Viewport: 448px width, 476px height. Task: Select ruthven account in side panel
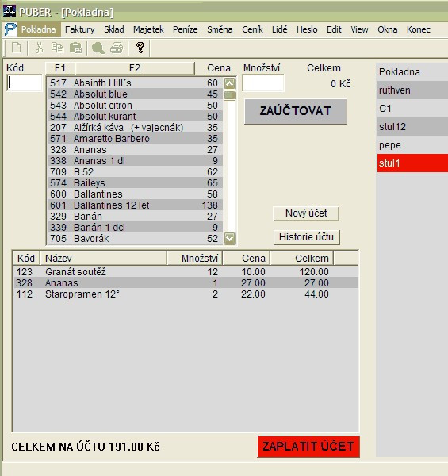(x=412, y=90)
